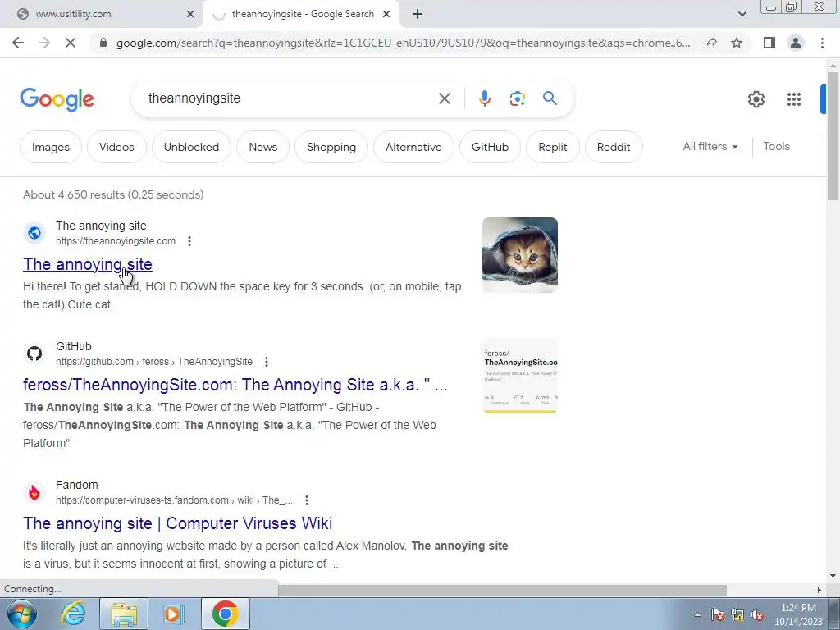The image size is (840, 630).
Task: Click the github.com feross breadcrumb URL
Action: [154, 362]
